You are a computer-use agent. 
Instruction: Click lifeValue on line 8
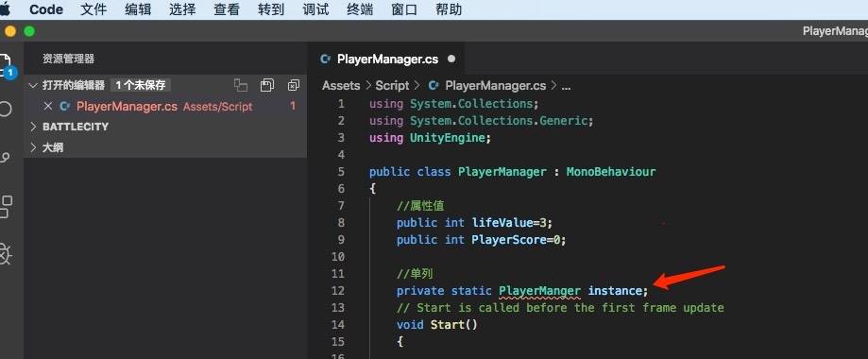point(502,223)
